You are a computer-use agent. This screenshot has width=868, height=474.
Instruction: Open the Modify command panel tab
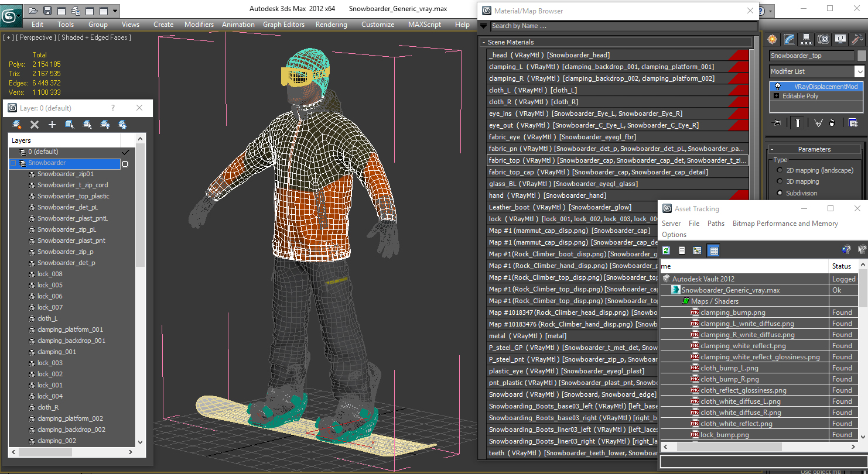(790, 39)
